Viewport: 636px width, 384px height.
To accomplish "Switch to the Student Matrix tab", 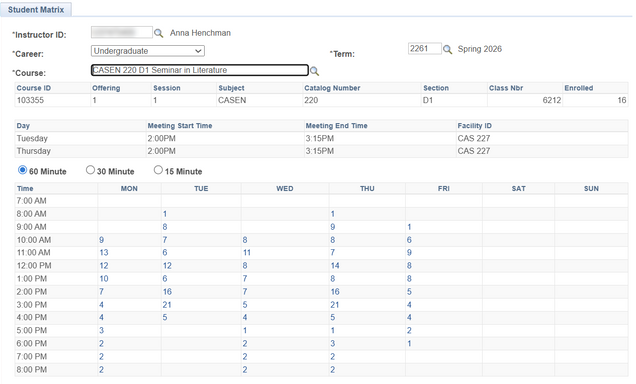I will click(x=36, y=10).
